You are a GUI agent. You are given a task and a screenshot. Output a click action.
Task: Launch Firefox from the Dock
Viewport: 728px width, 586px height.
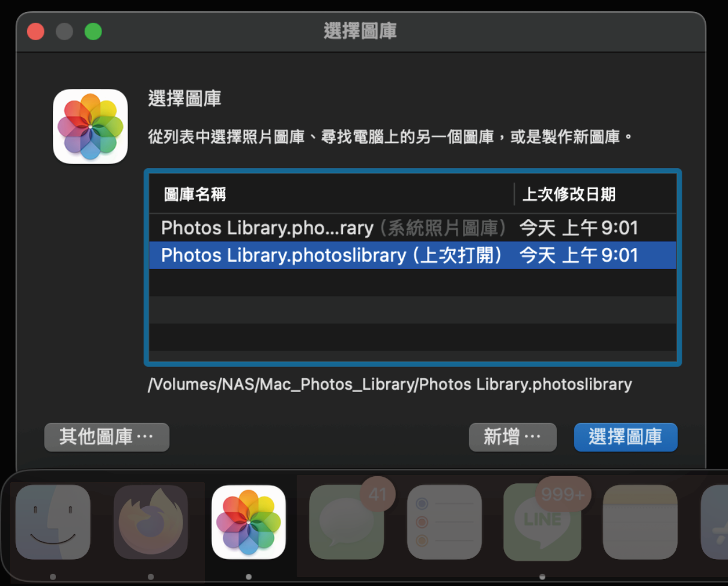(x=151, y=522)
